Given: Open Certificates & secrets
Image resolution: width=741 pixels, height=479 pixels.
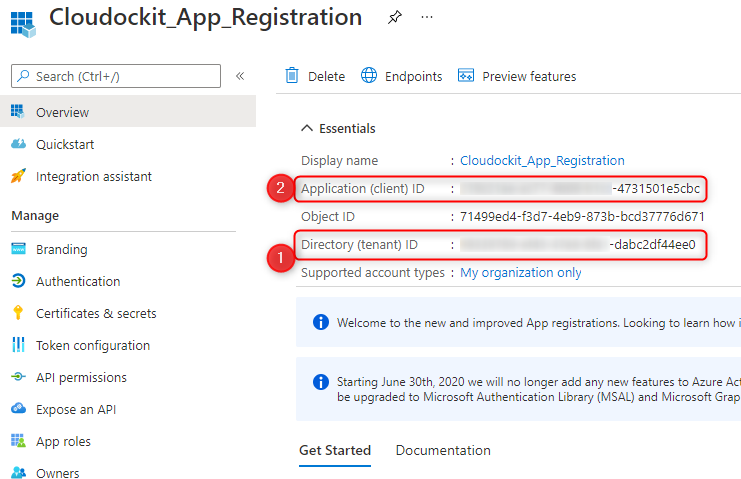Looking at the screenshot, I should click(96, 313).
